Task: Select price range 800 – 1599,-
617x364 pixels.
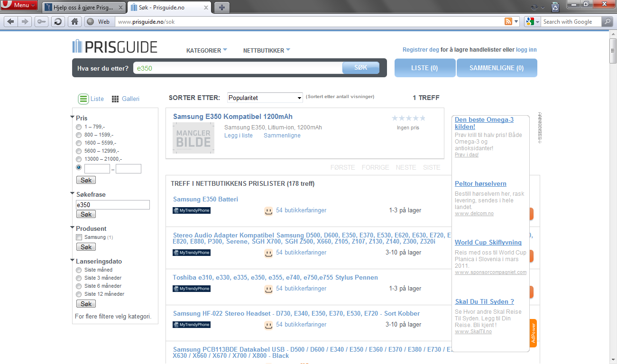Action: point(79,135)
